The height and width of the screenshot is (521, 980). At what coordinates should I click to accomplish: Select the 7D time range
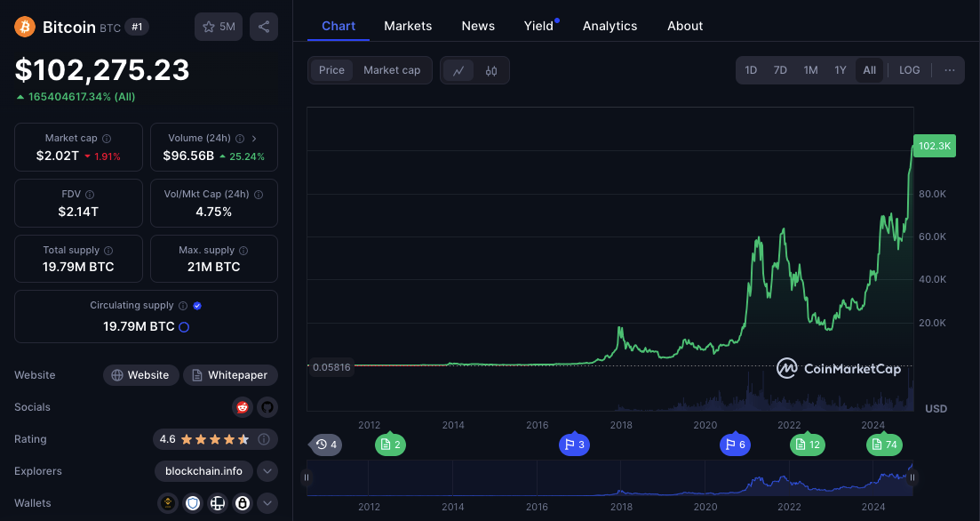780,70
